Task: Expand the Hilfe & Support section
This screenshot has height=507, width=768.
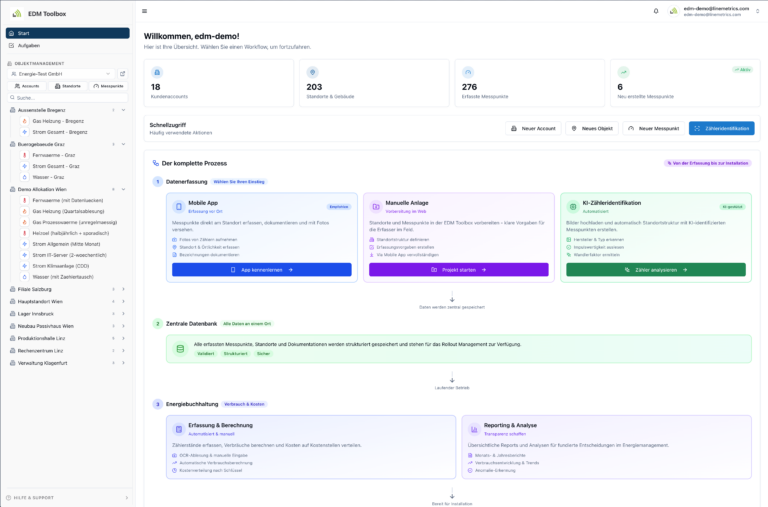Action: tap(127, 498)
